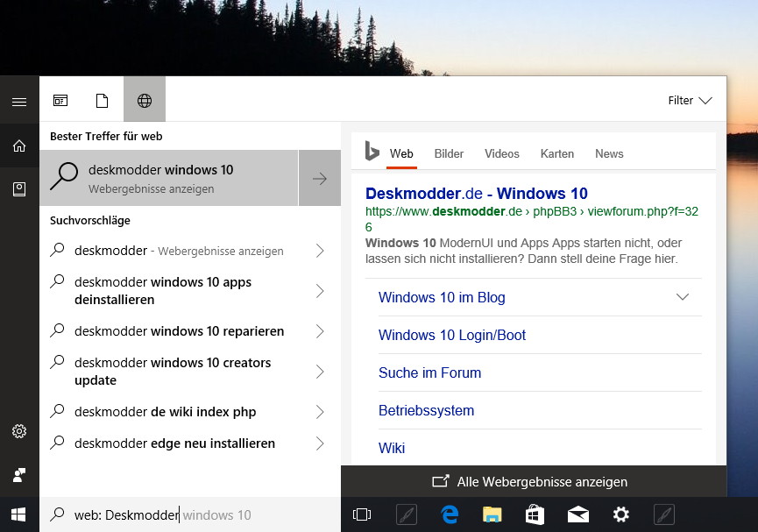Viewport: 758px width, 532px height.
Task: Open the 'Betriebssystem' link
Action: (427, 410)
